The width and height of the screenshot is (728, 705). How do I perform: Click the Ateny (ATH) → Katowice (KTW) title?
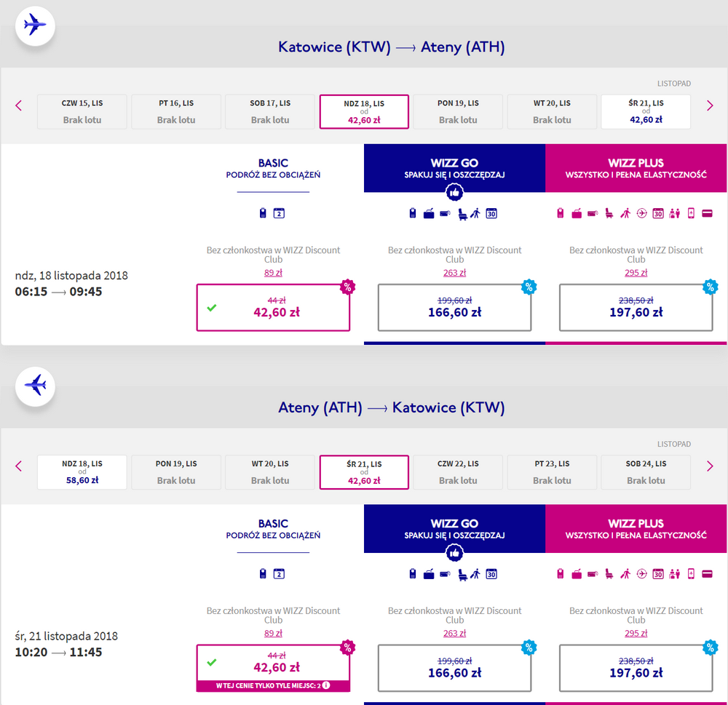click(x=392, y=407)
